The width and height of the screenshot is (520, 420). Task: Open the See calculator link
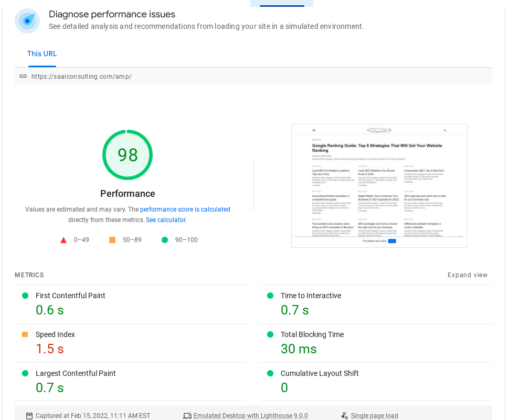pyautogui.click(x=166, y=220)
